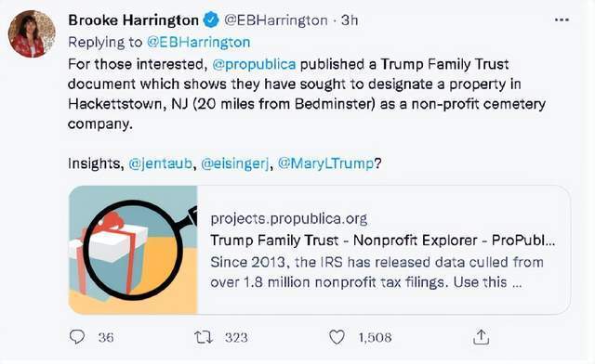Open @EBHarrington in the Replying to line
The height and width of the screenshot is (364, 595).
(x=198, y=42)
